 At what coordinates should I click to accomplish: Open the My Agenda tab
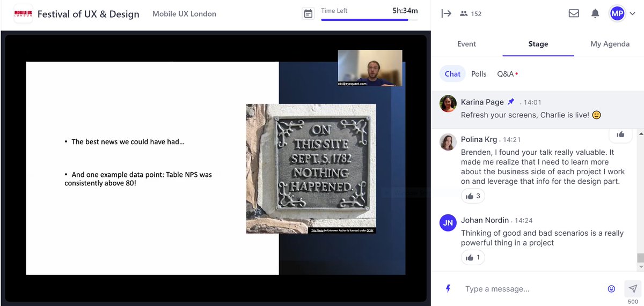[x=610, y=44]
